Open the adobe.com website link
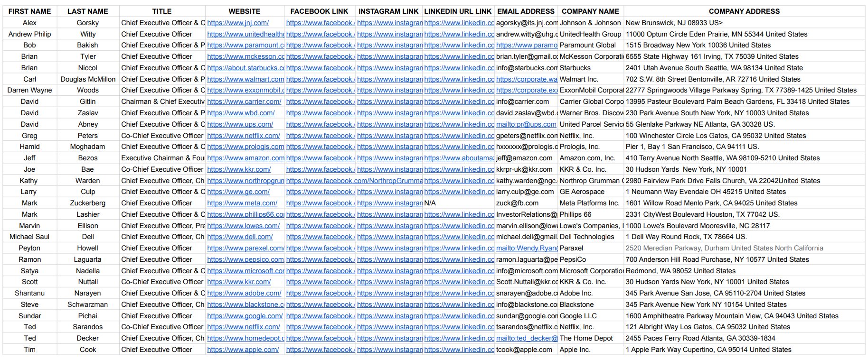Image resolution: width=868 pixels, height=360 pixels. tap(244, 293)
